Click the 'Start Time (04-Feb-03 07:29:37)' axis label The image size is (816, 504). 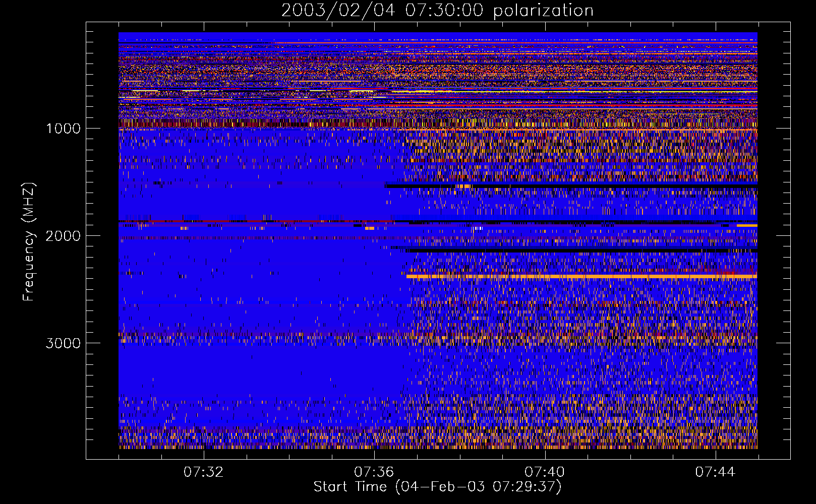437,487
